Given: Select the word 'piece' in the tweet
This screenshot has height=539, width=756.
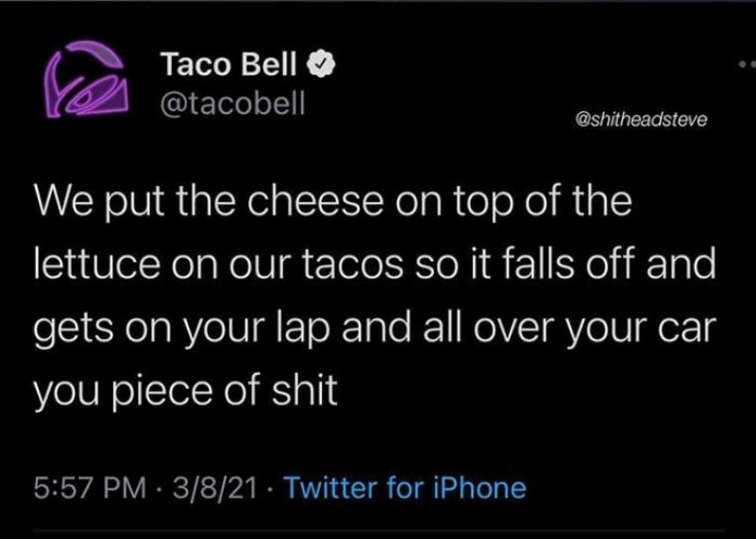Looking at the screenshot, I should (163, 392).
